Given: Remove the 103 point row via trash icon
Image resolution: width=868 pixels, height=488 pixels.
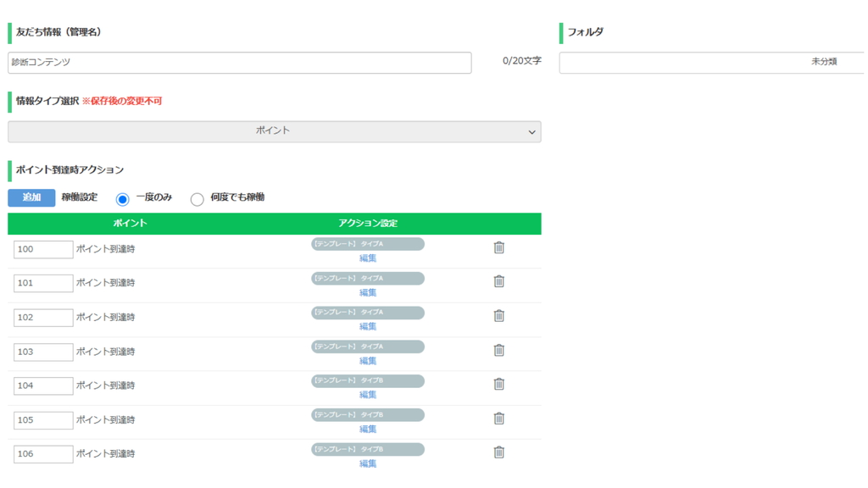Looking at the screenshot, I should (498, 350).
